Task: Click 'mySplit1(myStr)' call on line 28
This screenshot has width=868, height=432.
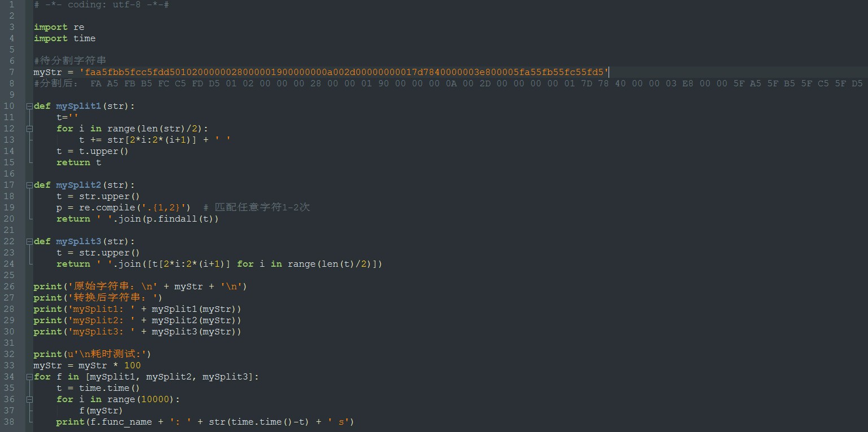Action: [x=194, y=309]
